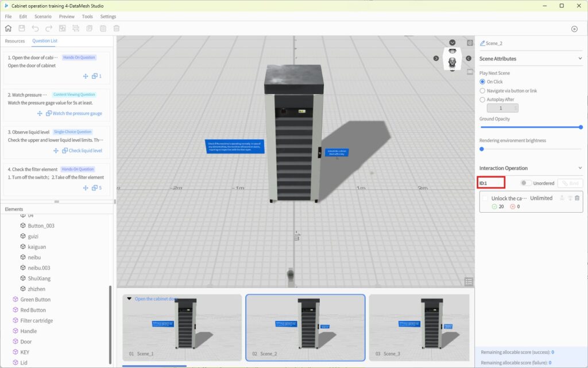Open the Scenario menu
This screenshot has height=368, width=588.
[x=42, y=17]
